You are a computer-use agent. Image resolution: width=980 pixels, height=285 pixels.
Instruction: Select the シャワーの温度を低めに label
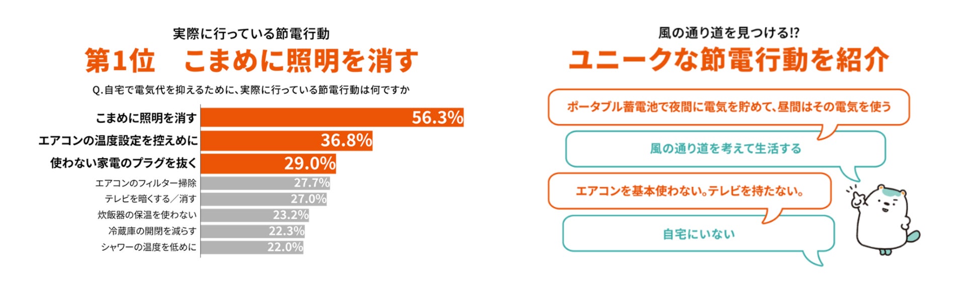(149, 247)
